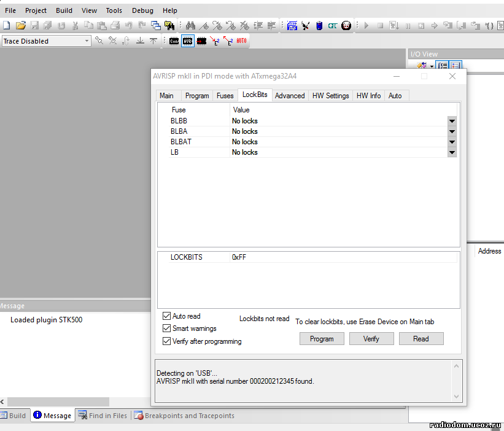This screenshot has height=431, width=504.
Task: Click the New File icon
Action: (6, 25)
